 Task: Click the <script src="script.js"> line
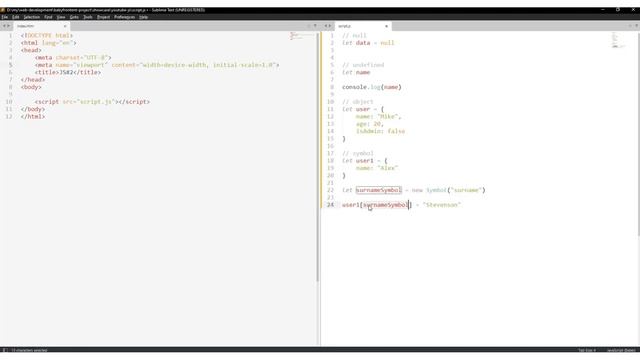point(92,102)
